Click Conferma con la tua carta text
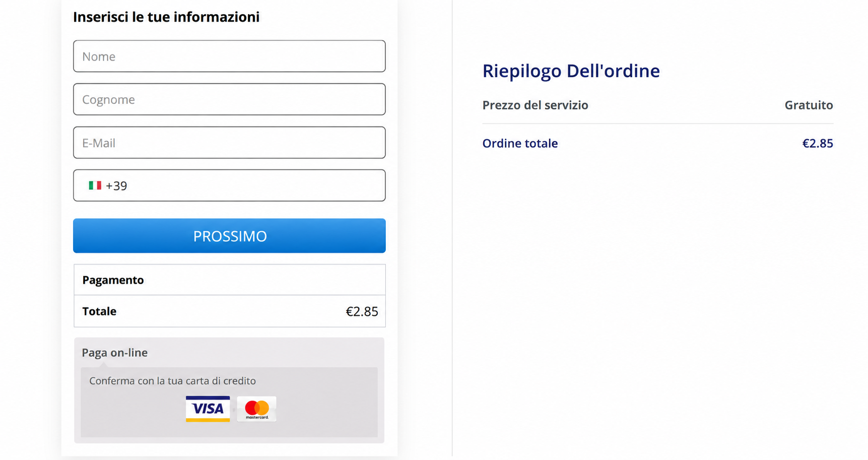The width and height of the screenshot is (868, 460). (172, 381)
